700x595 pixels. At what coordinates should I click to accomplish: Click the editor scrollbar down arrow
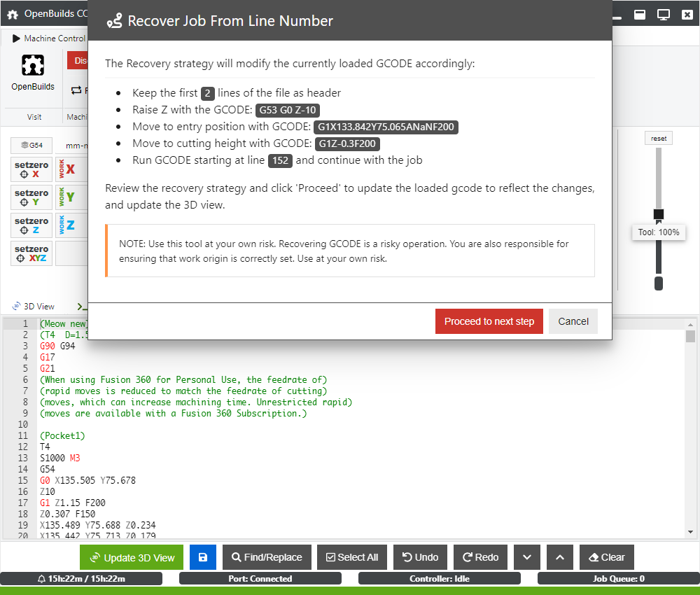coord(690,531)
